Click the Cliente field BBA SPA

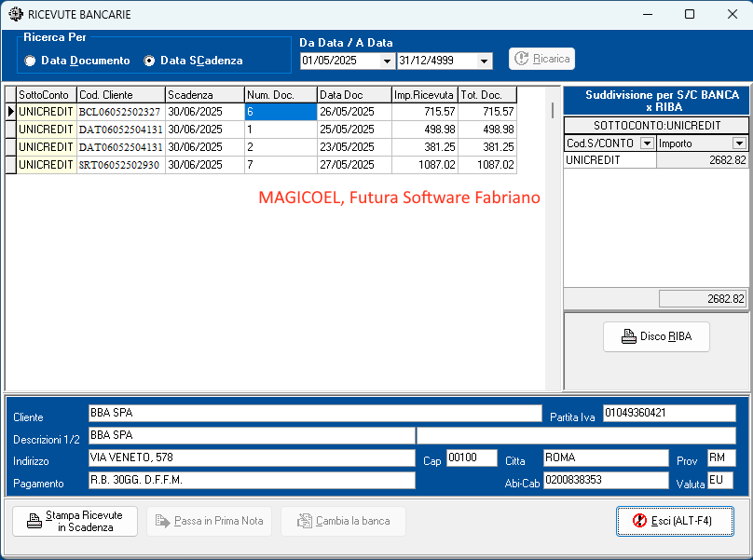pos(315,413)
